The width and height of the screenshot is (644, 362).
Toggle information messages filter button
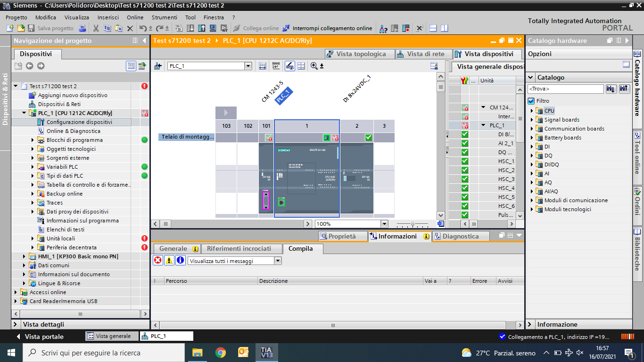click(181, 260)
